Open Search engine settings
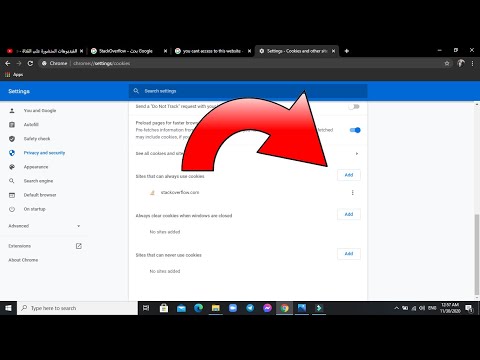480x360 pixels. (38, 181)
